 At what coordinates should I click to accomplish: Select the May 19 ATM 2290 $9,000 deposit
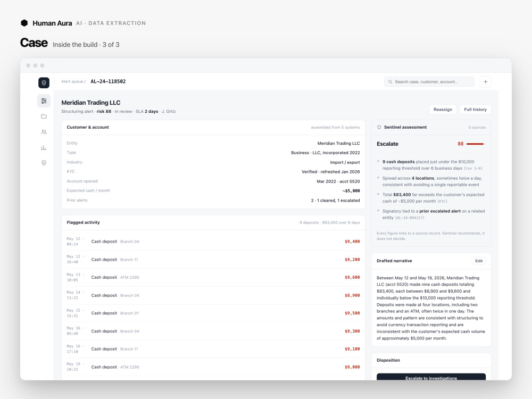tap(213, 367)
